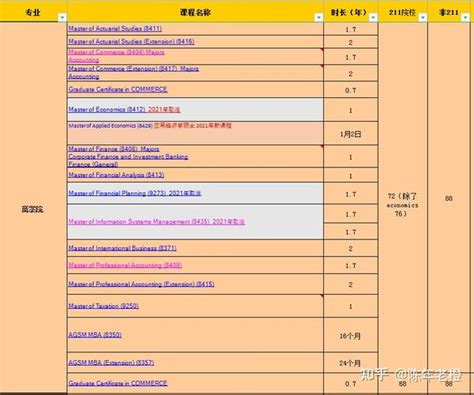Select the 1.7 duration for Master of Commerce (8404)
The width and height of the screenshot is (474, 395).
click(x=351, y=57)
